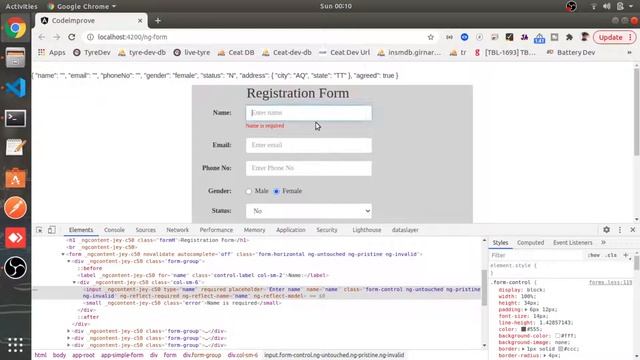Show more Styles pane tabs
This screenshot has height=360, width=640.
tap(603, 242)
